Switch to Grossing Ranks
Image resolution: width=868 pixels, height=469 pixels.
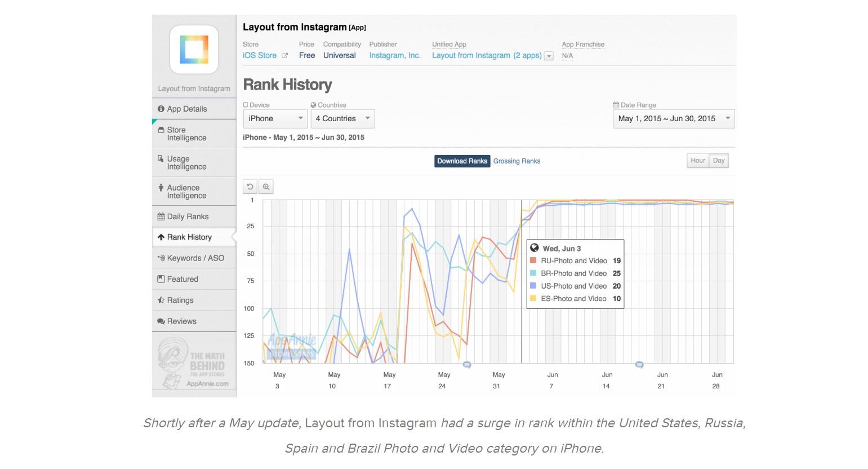[517, 161]
